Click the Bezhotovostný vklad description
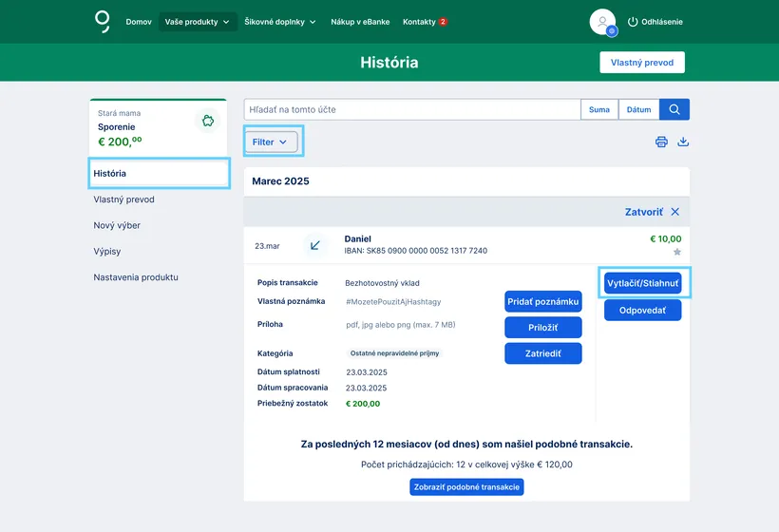779x532 pixels. tap(382, 283)
